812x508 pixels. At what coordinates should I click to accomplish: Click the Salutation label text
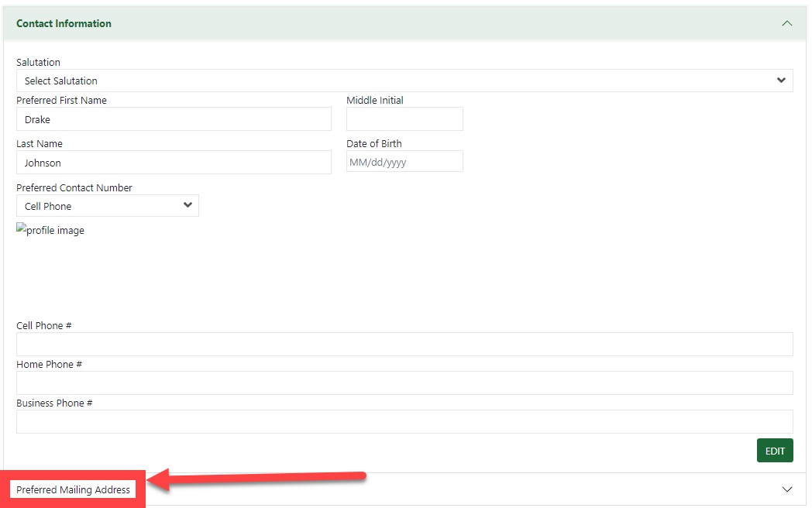coord(38,62)
